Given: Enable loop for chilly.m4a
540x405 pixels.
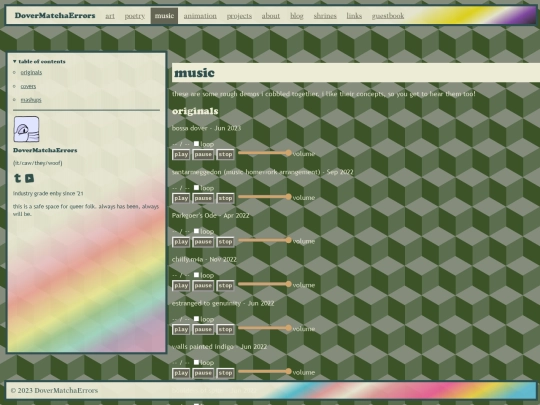Looking at the screenshot, I should [x=196, y=275].
